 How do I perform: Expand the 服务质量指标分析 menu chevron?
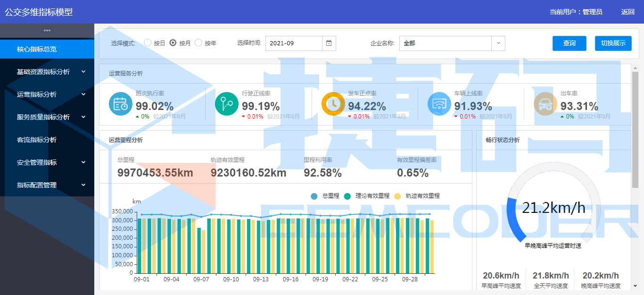point(83,117)
